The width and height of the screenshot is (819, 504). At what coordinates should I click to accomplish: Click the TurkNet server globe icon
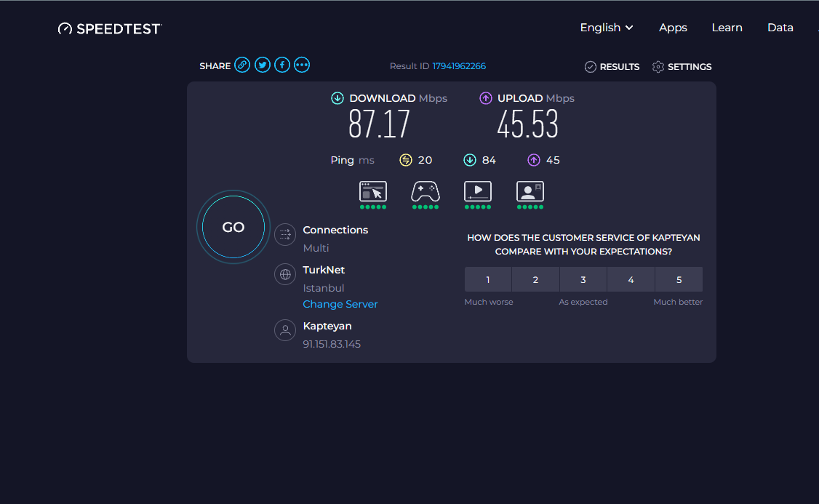click(285, 274)
